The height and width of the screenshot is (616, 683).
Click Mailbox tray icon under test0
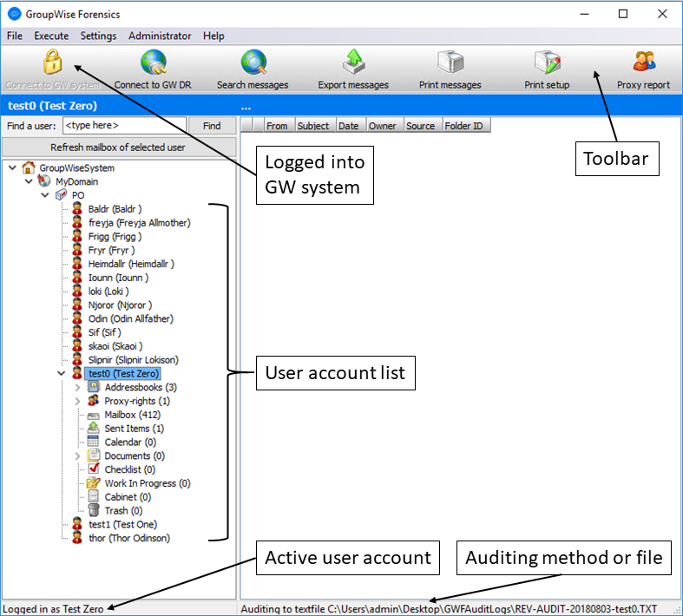coord(93,416)
